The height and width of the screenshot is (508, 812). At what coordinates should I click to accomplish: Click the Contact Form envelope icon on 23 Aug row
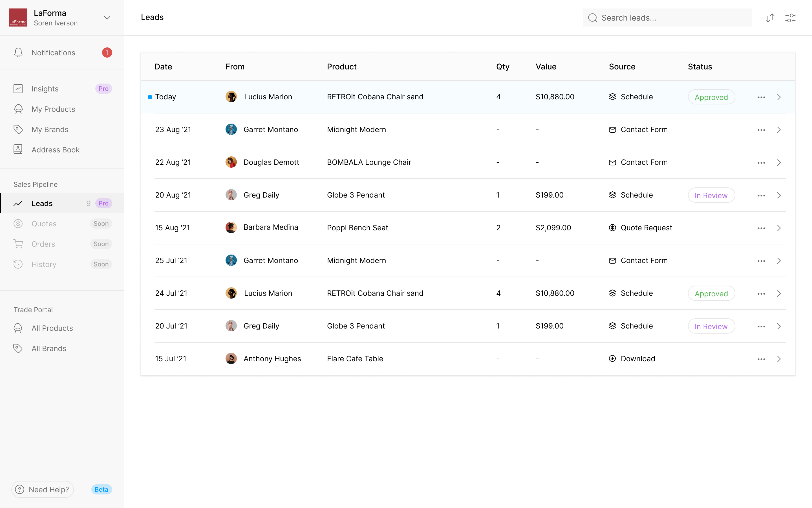pyautogui.click(x=612, y=130)
